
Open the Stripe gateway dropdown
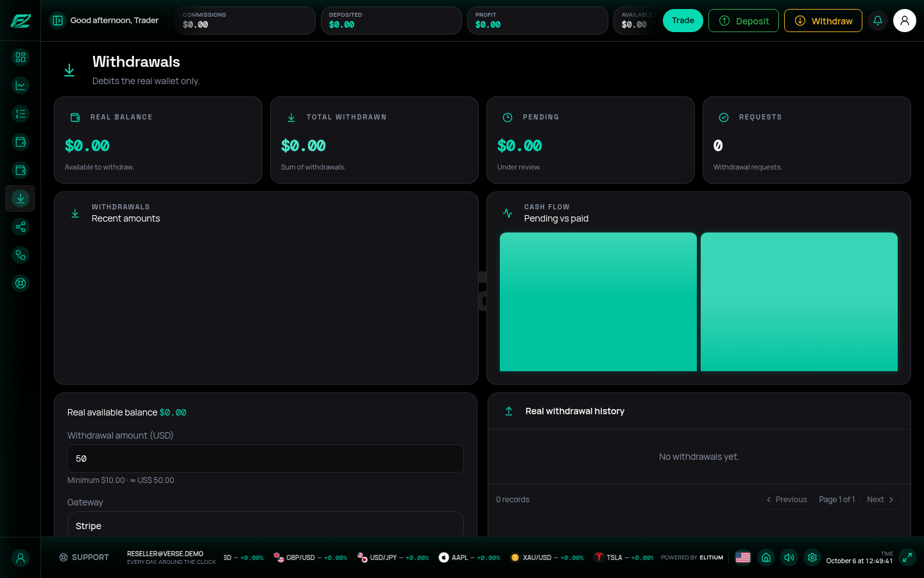pyautogui.click(x=266, y=525)
